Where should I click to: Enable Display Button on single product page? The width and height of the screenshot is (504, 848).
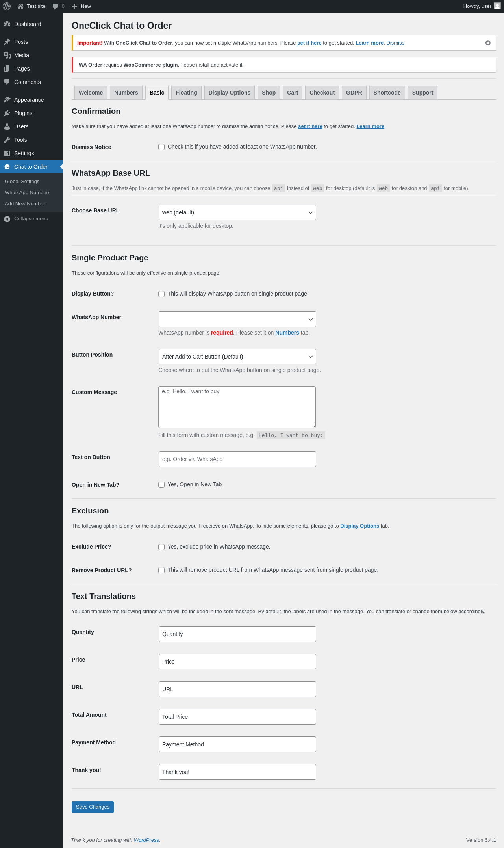click(x=161, y=294)
